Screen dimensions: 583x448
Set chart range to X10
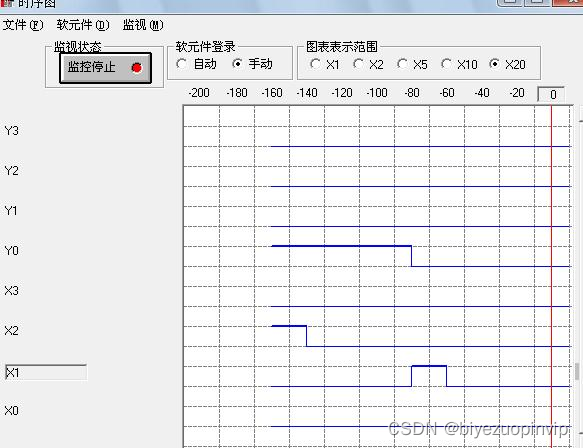(446, 64)
